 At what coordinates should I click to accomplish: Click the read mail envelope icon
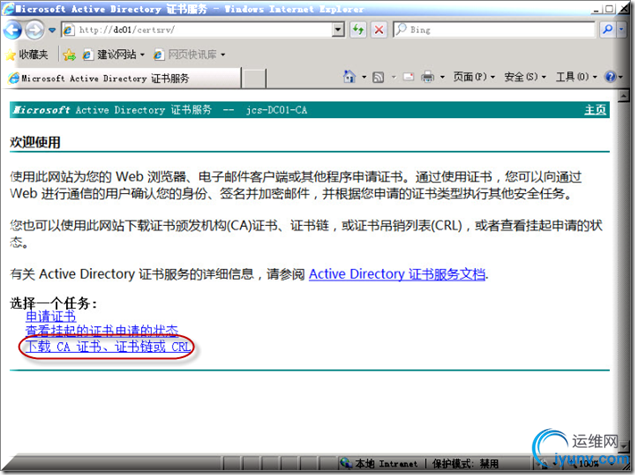pos(408,77)
